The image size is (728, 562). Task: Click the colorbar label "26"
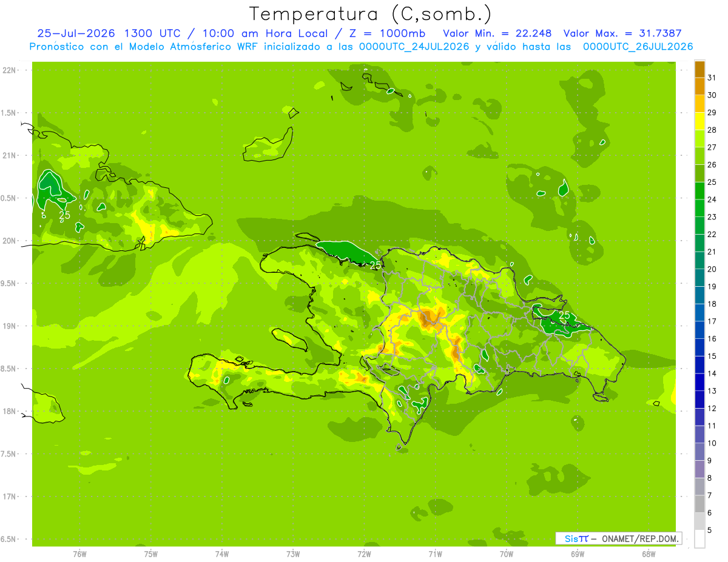coord(712,164)
